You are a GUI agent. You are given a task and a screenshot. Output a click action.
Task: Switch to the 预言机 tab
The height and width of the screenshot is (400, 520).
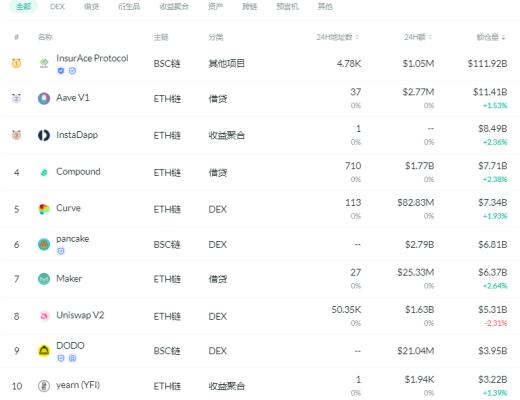click(x=287, y=6)
